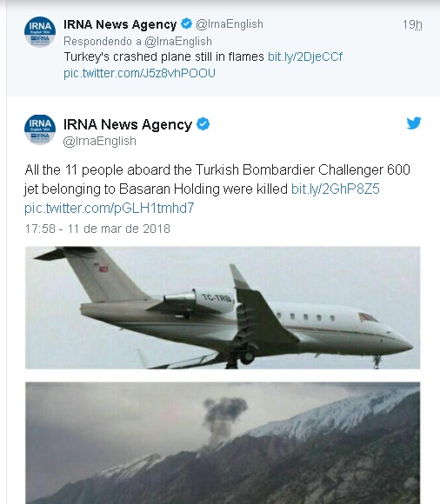Screen dimensions: 440x504
Task: Click IRNA News Agency name in main tweet
Action: [x=128, y=124]
